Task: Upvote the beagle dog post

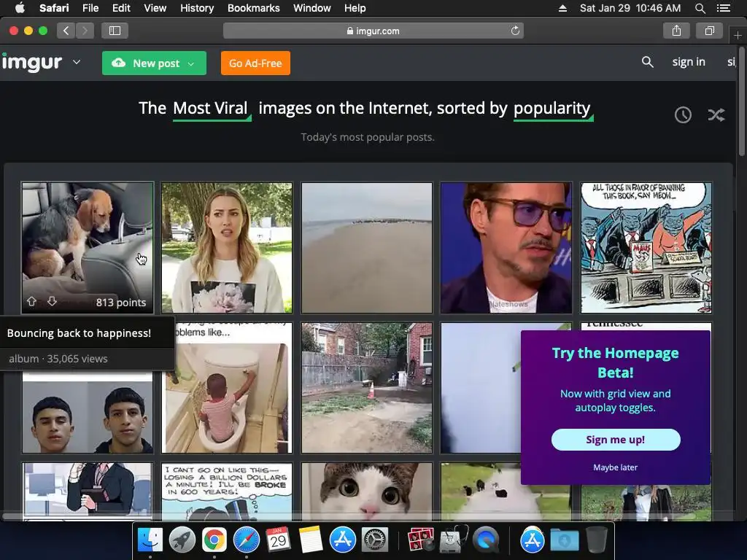Action: pyautogui.click(x=32, y=301)
